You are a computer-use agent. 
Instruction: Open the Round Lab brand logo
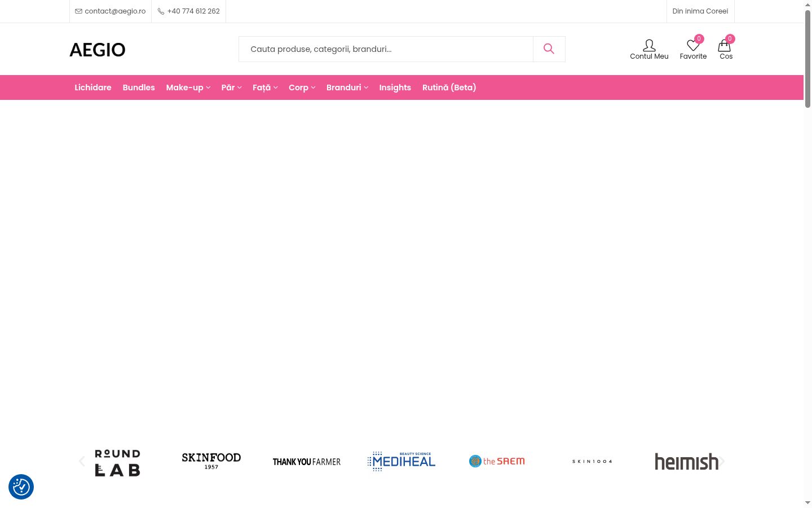pos(117,462)
